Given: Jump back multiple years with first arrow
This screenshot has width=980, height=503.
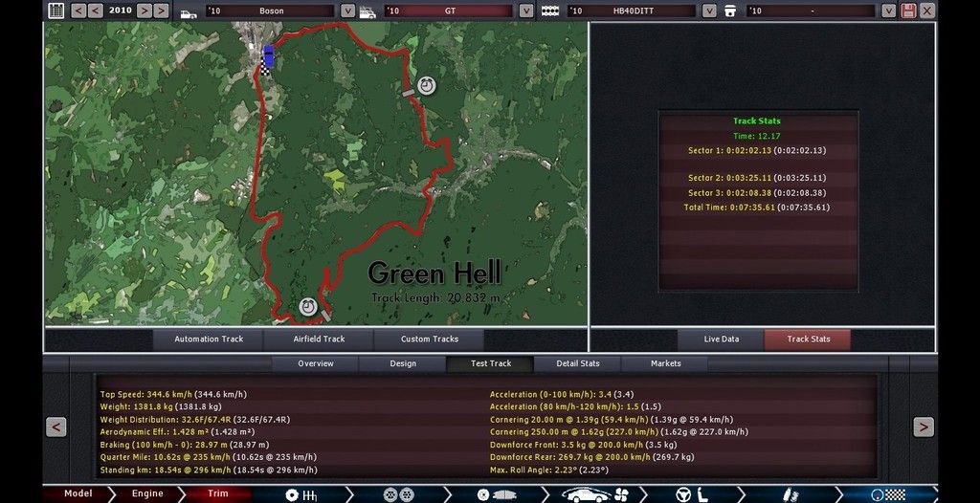Looking at the screenshot, I should pos(78,11).
